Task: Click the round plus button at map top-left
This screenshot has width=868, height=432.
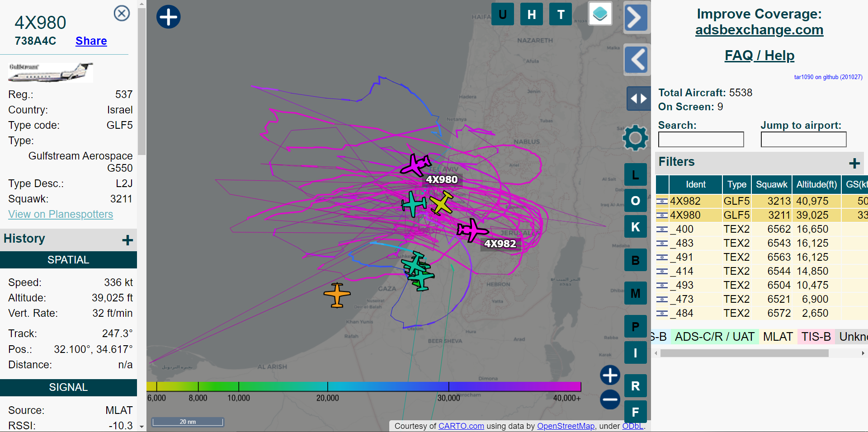Action: click(168, 17)
